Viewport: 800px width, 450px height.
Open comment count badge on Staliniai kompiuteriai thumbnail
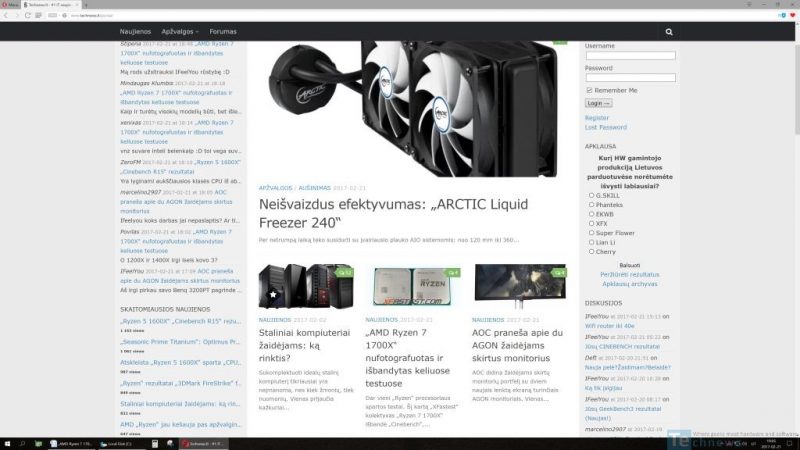pyautogui.click(x=344, y=272)
